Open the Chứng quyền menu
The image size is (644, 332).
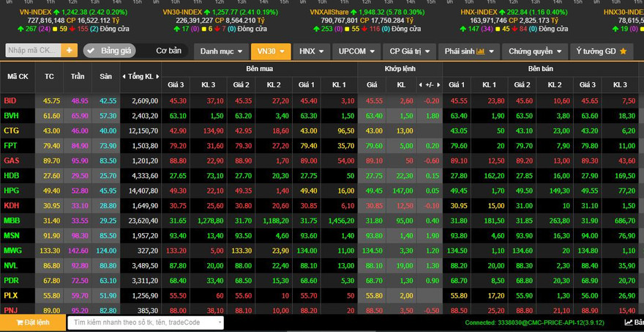538,51
